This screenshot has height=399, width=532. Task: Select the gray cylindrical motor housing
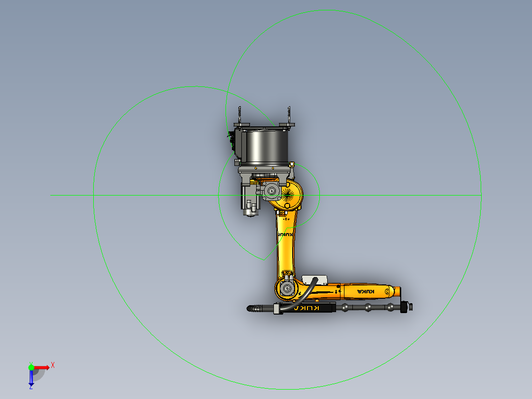coord(266,146)
